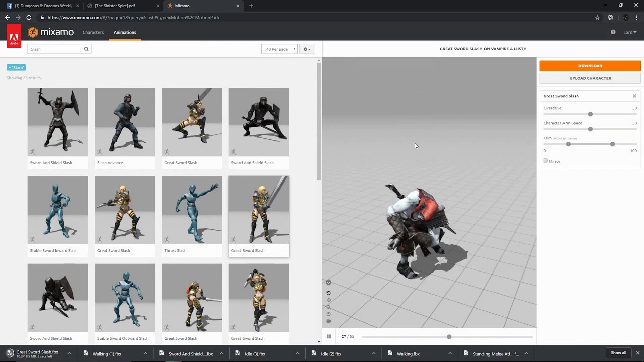Open the Chrome menu three dots
The height and width of the screenshot is (362, 644).
tap(637, 18)
